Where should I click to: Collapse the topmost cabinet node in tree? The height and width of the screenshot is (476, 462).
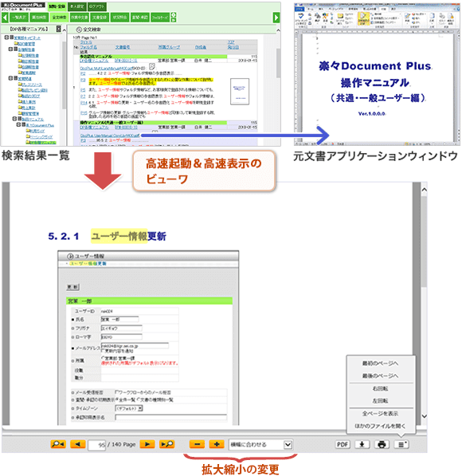(x=6, y=37)
